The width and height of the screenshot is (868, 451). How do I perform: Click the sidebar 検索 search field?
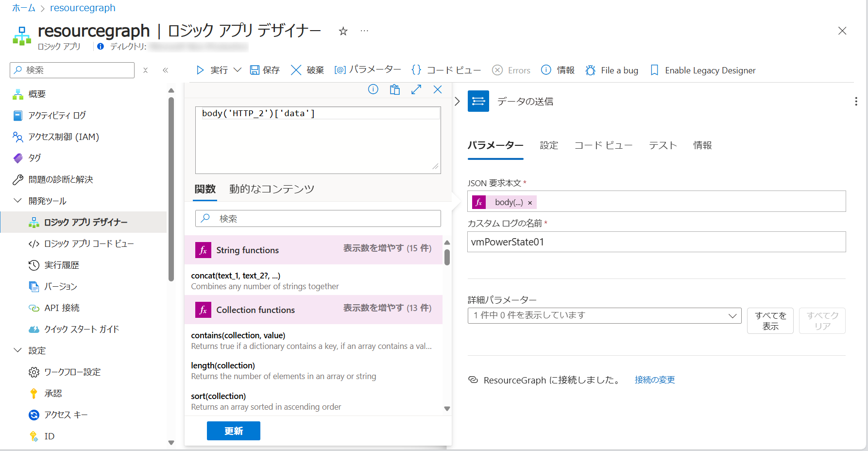click(x=72, y=70)
